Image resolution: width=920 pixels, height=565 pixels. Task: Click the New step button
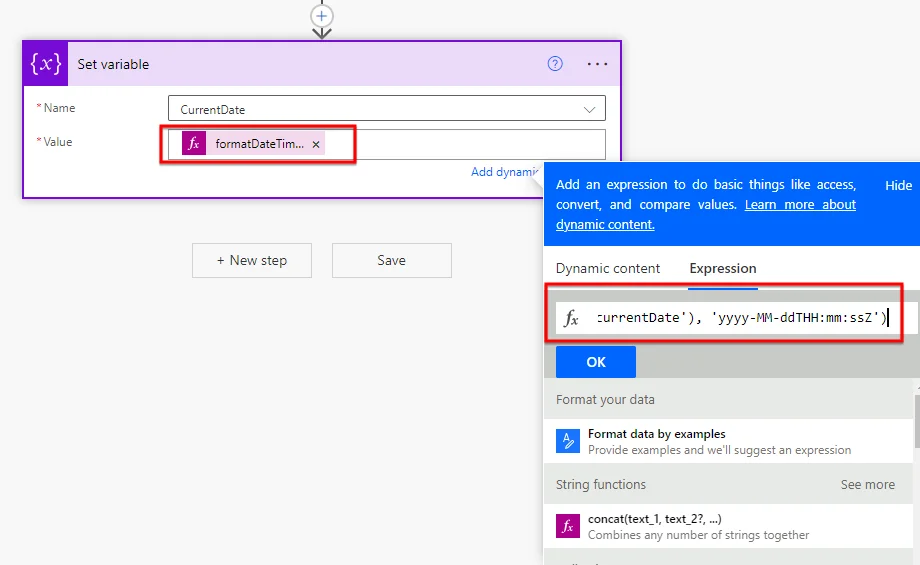tap(252, 260)
